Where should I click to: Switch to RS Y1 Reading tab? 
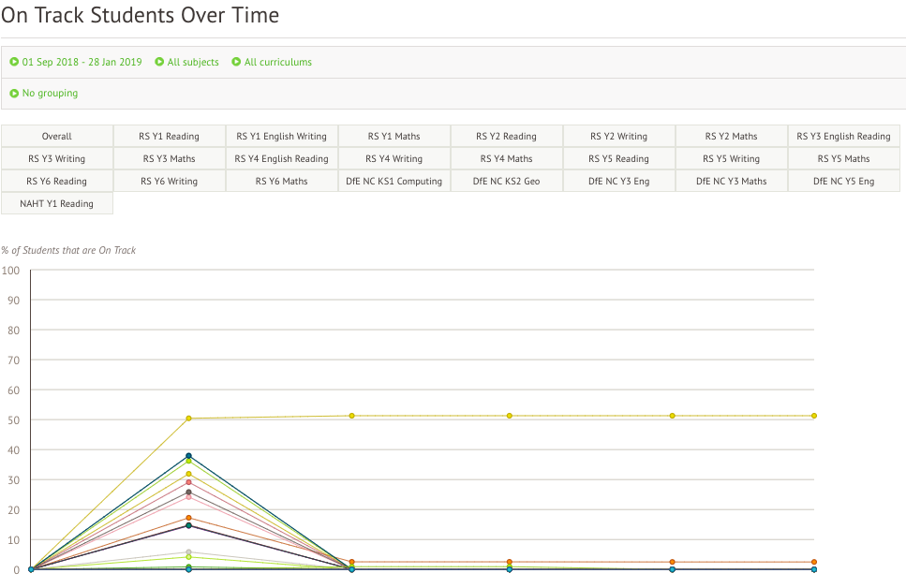170,137
